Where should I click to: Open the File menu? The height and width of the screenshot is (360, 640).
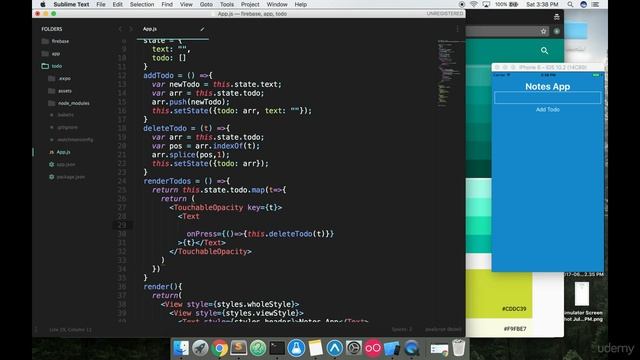point(101,4)
